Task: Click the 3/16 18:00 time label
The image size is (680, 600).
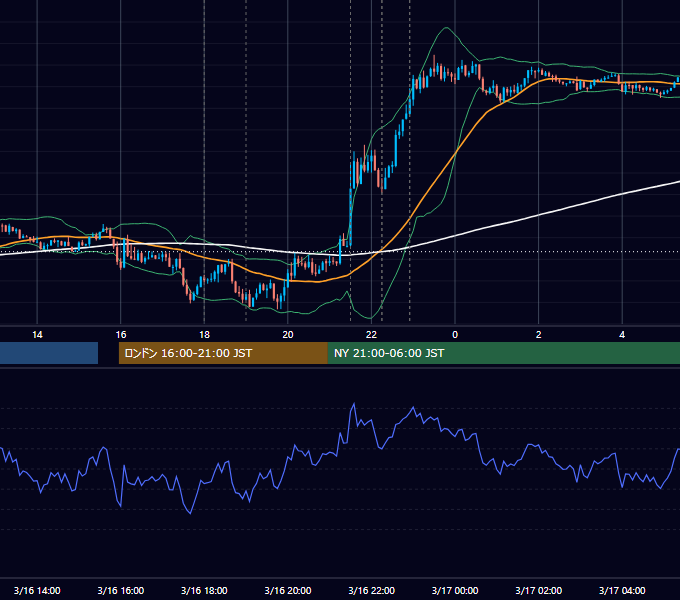Action: (204, 590)
